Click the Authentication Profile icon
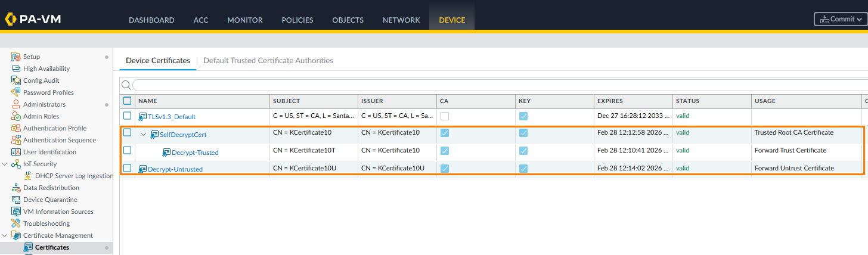This screenshot has height=255, width=868. click(x=17, y=128)
